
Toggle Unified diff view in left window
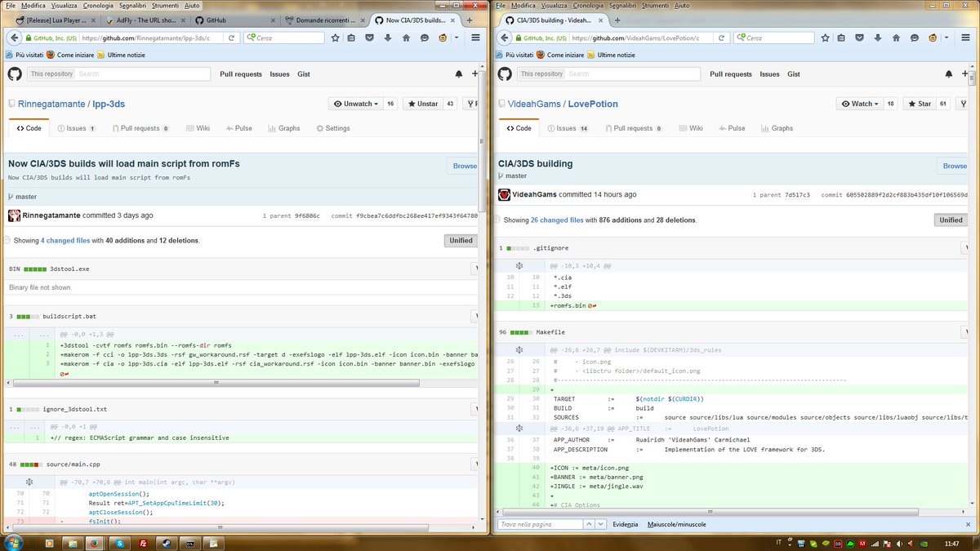click(x=461, y=240)
